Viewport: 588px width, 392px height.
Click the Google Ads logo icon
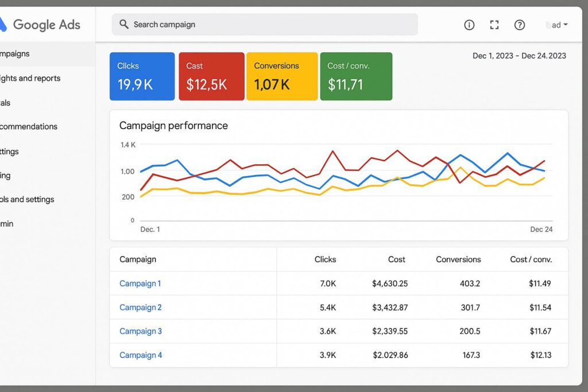3,24
